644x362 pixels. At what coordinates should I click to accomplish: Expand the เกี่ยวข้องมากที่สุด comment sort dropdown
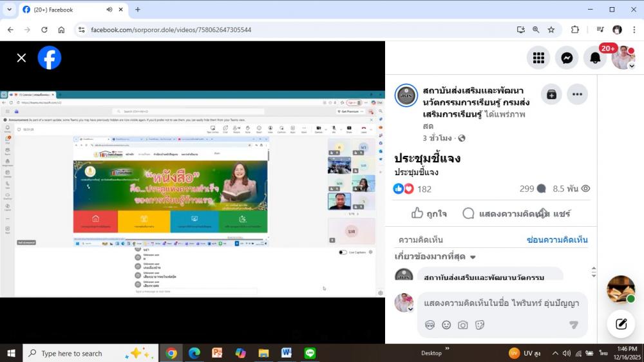point(435,257)
